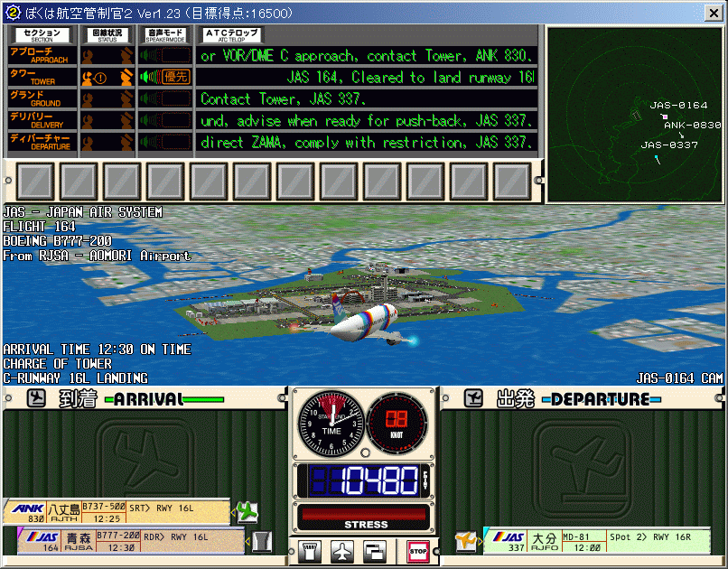Select the JAS 164 arrival flight strip
Viewport: 728px width, 569px height.
131,541
